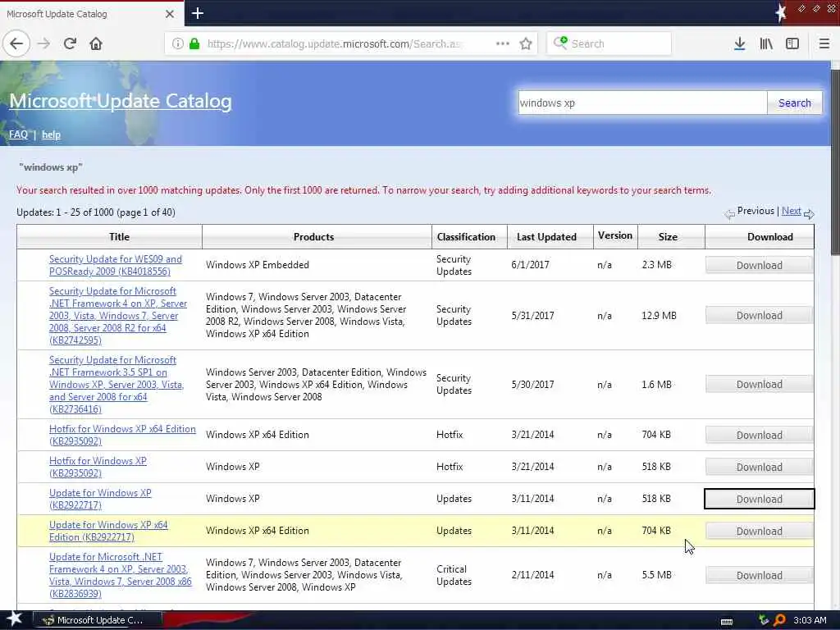
Task: Open .NET Framework 4 KB2742595 update link
Action: coord(118,316)
